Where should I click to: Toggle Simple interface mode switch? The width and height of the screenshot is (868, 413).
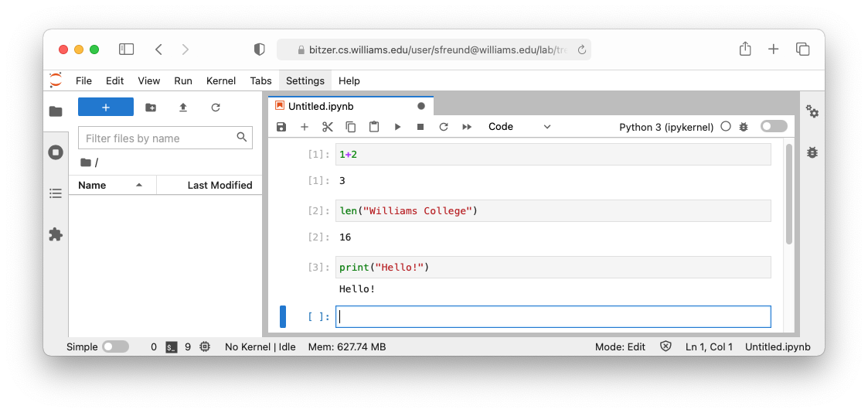coord(116,347)
